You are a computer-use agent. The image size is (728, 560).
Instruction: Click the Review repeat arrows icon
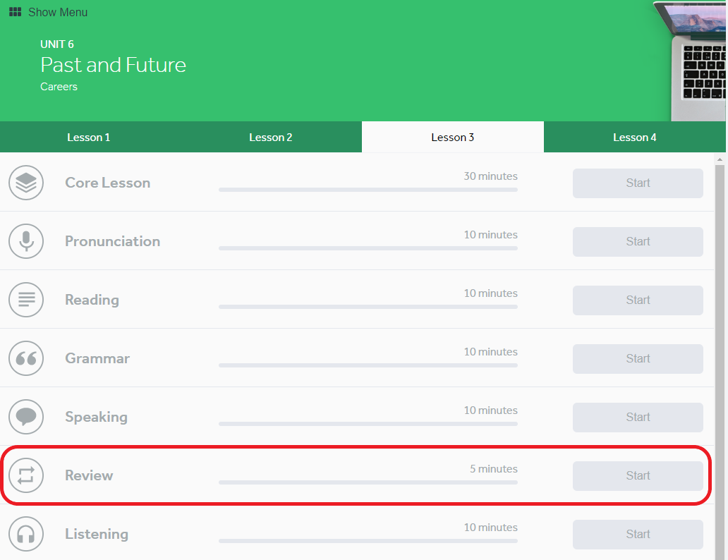(26, 475)
